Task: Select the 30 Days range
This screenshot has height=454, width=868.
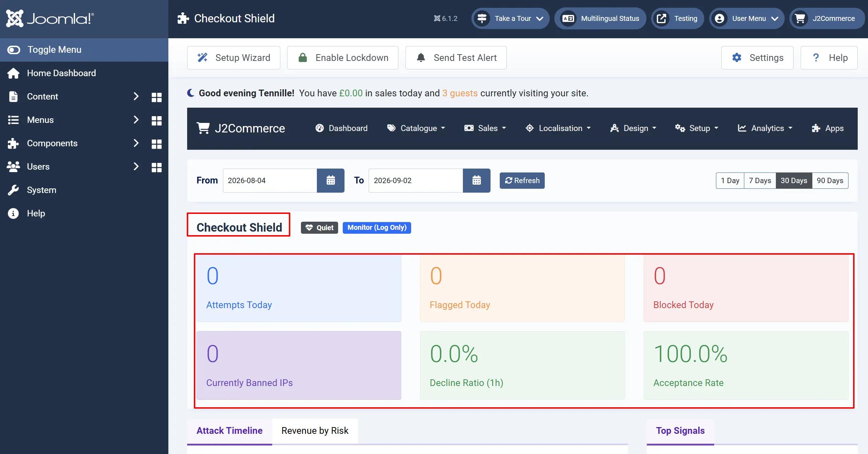Action: 794,181
